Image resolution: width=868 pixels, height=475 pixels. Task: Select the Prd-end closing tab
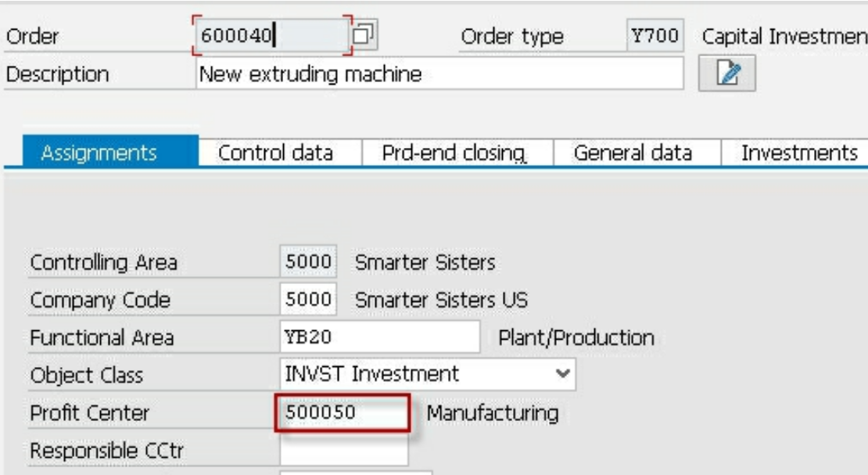453,153
